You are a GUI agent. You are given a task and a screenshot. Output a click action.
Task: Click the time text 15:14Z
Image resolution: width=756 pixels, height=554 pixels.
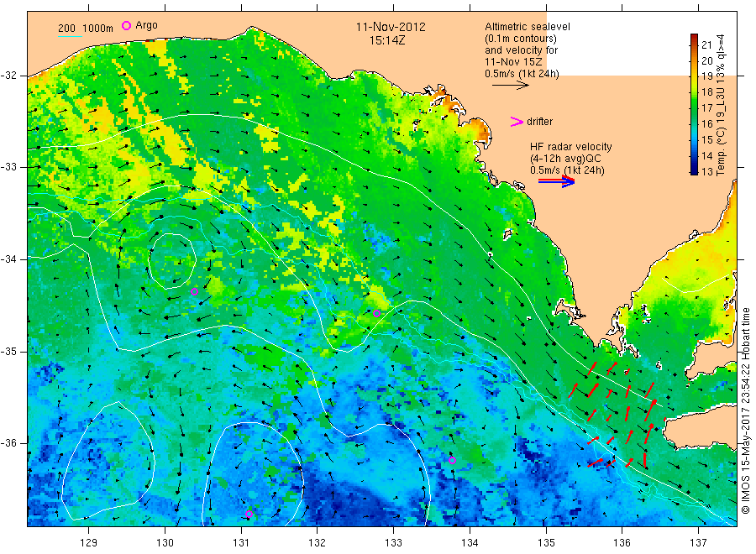click(x=387, y=40)
